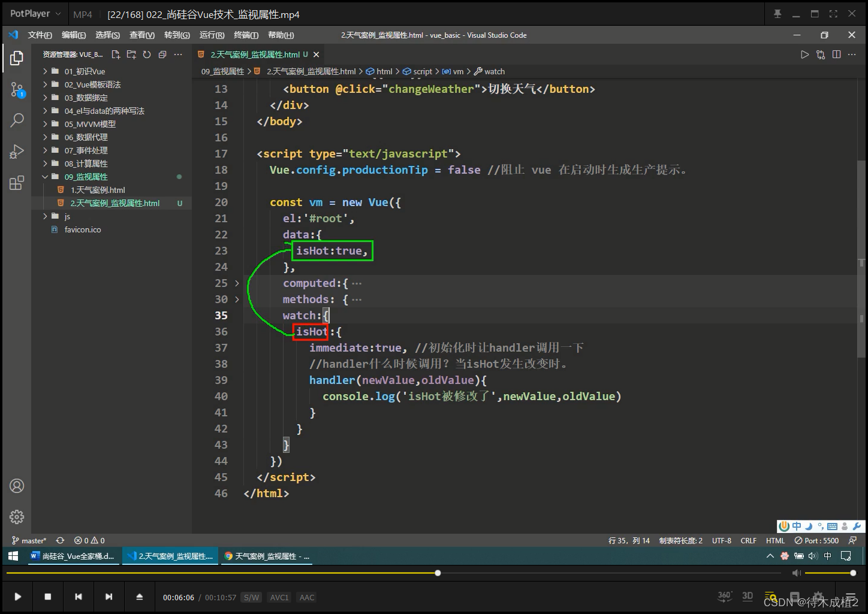Open errors and warnings count in status bar
868x614 pixels.
(89, 540)
